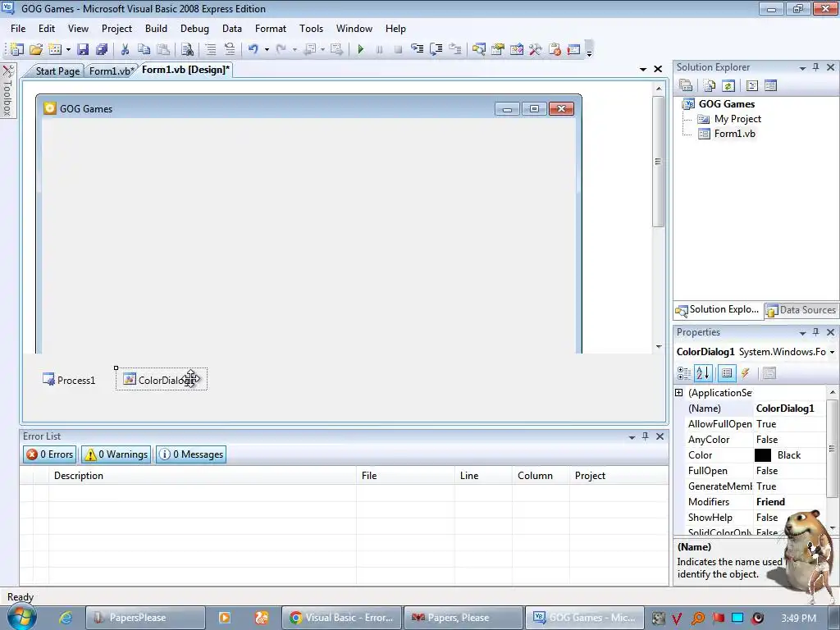Click Show All Files icon in Solution Explorer
This screenshot has width=840, height=630.
pos(710,85)
